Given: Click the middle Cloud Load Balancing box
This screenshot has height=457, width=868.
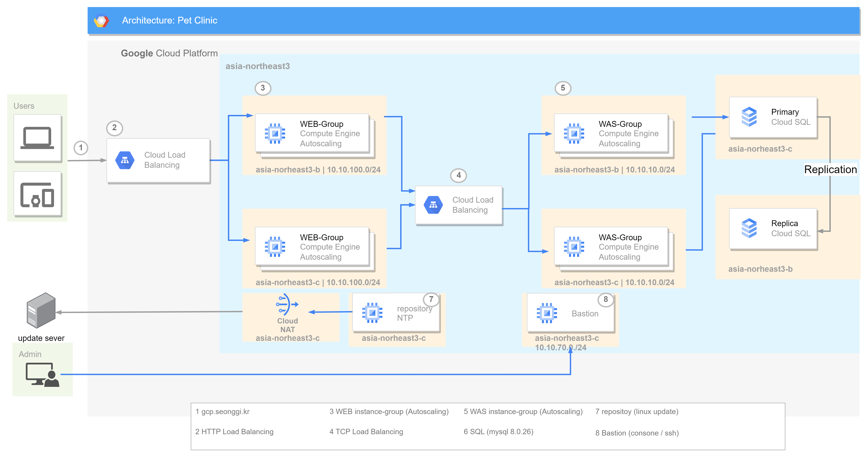Looking at the screenshot, I should 459,205.
